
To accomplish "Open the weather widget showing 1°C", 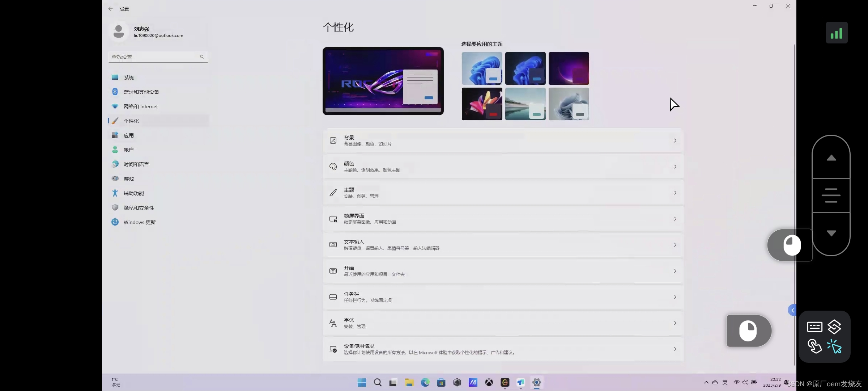I will (x=116, y=382).
